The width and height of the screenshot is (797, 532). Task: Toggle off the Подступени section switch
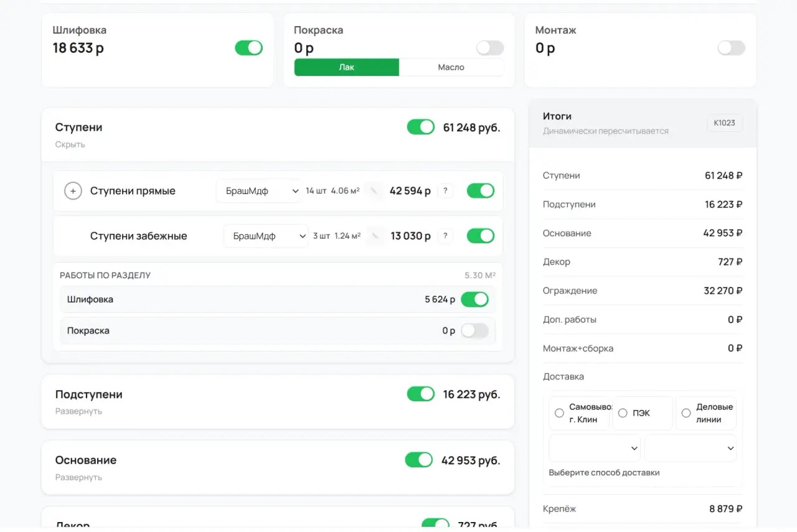click(x=421, y=394)
